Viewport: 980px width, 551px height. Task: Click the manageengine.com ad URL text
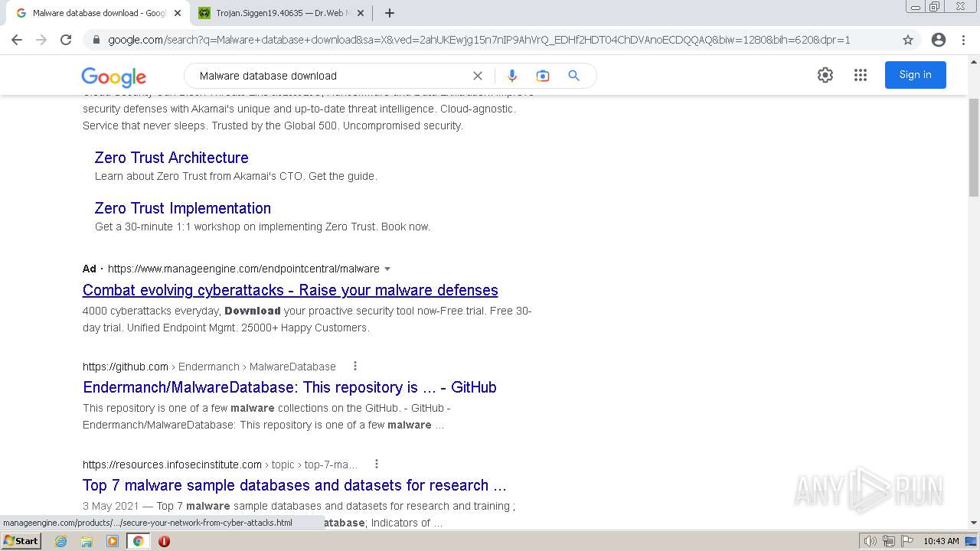point(243,269)
